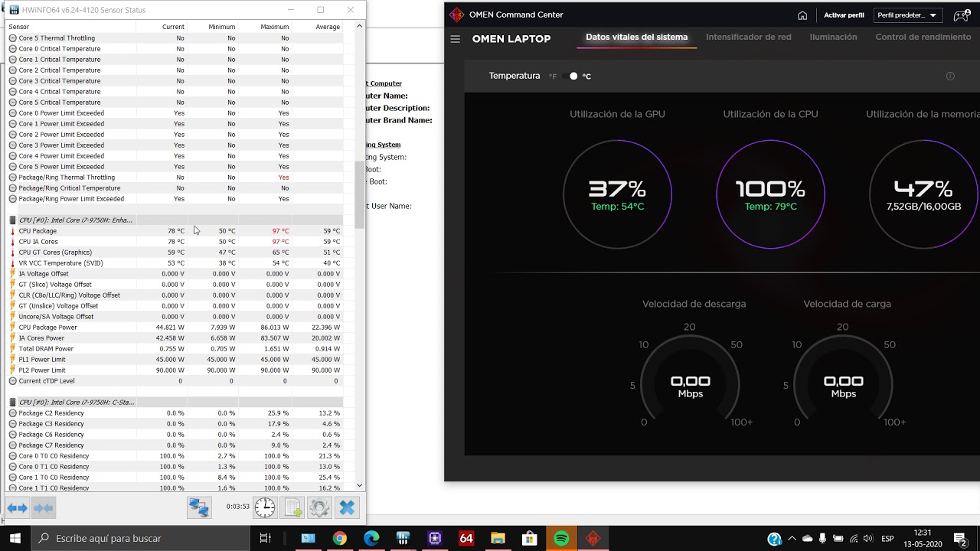Go to OMEN Command Center home icon
The width and height of the screenshot is (980, 551).
(802, 15)
